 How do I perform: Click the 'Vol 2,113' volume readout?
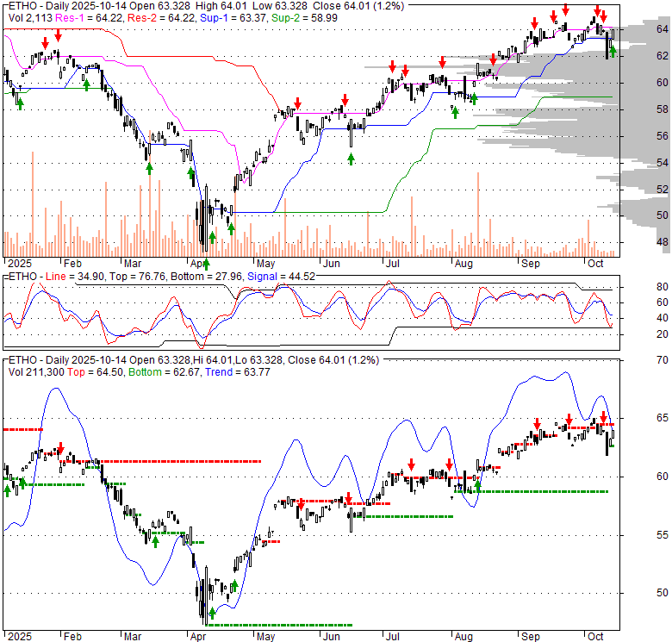(30, 18)
